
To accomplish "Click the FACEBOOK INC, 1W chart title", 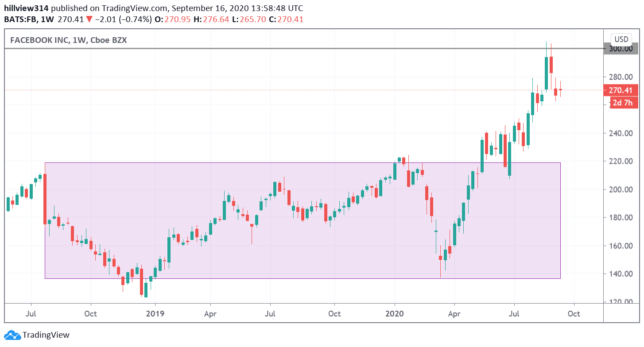I will click(69, 40).
